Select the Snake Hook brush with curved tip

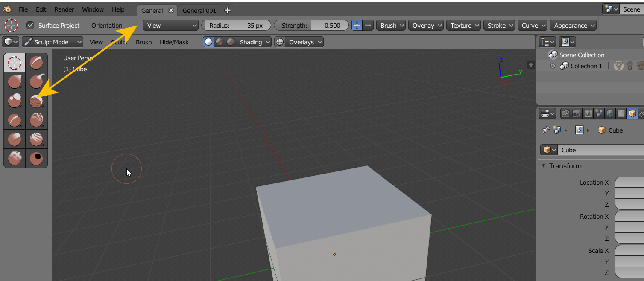36,81
